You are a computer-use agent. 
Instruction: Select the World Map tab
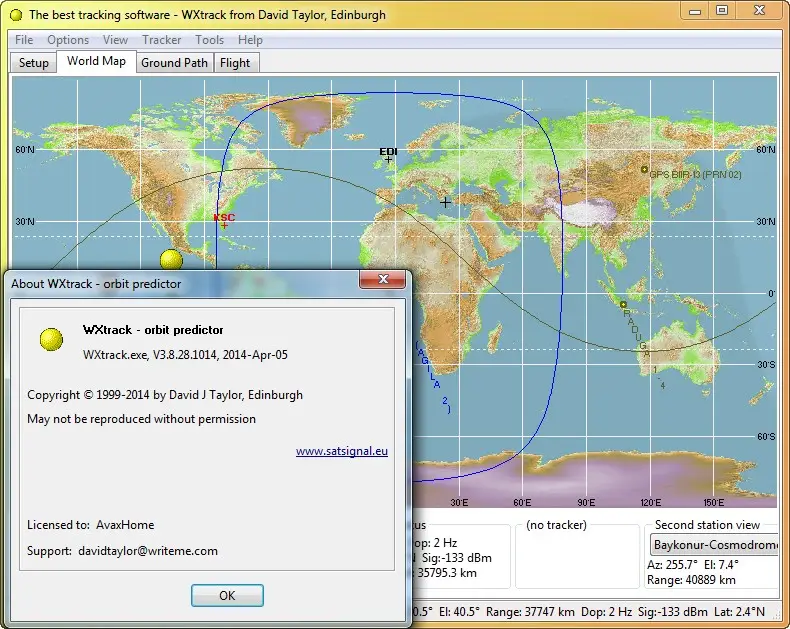(x=96, y=61)
